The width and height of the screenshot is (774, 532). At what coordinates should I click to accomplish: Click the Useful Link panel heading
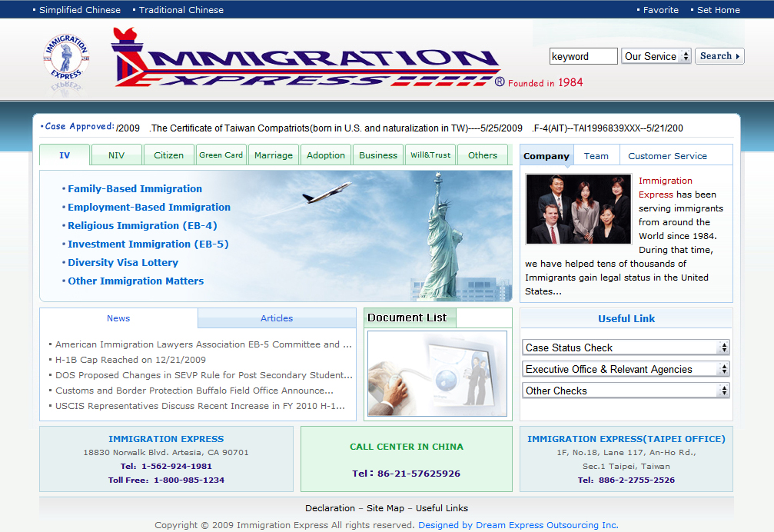click(x=626, y=319)
